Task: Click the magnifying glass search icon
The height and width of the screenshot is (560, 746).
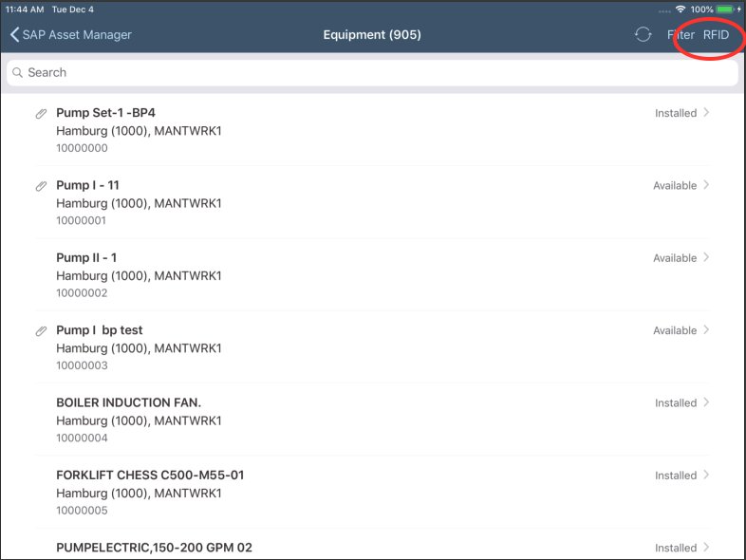Action: (18, 73)
